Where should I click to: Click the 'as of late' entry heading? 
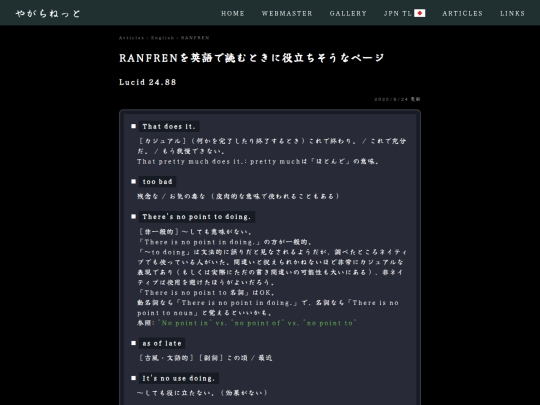pyautogui.click(x=162, y=343)
